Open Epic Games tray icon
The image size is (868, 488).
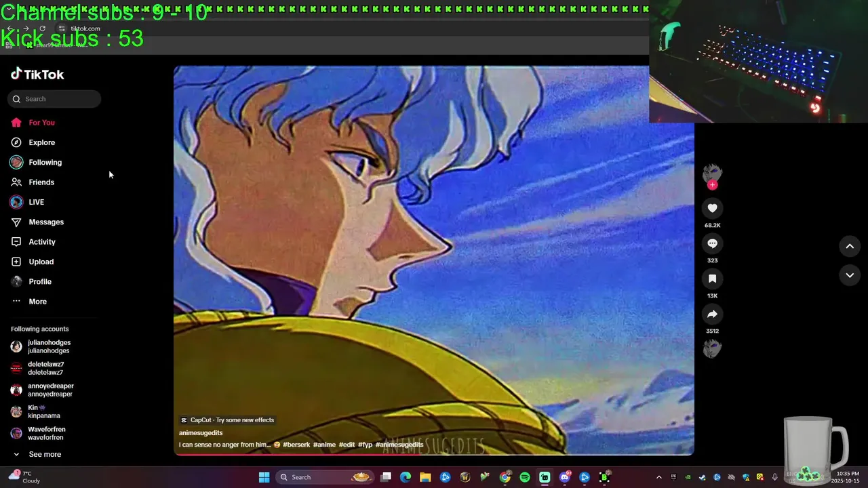click(x=673, y=477)
